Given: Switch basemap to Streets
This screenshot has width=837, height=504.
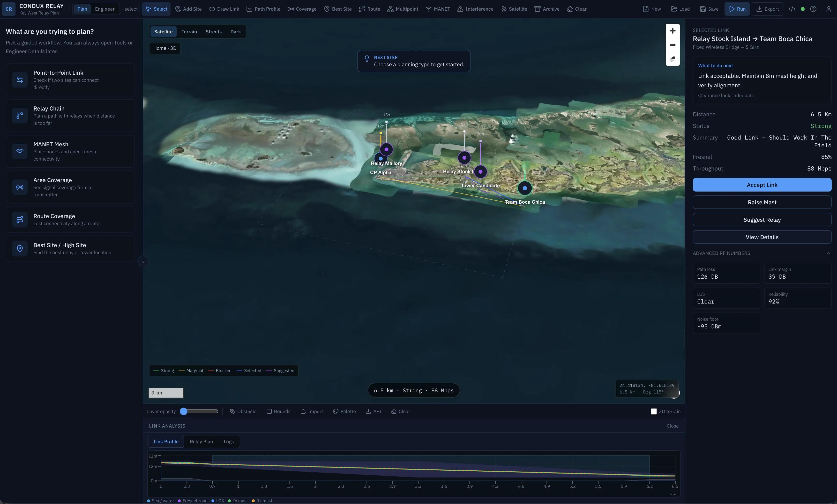Looking at the screenshot, I should click(x=213, y=32).
